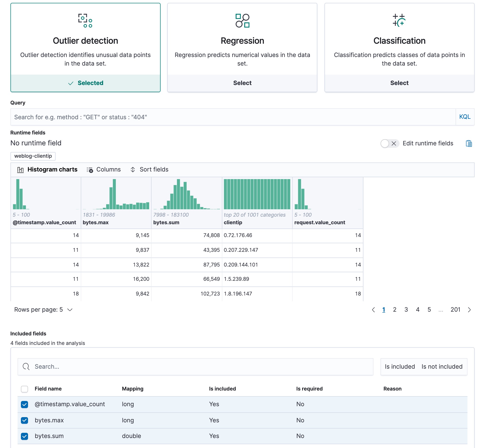The image size is (486, 448).
Task: Toggle the select-all checkbox in field table
Action: 24,389
